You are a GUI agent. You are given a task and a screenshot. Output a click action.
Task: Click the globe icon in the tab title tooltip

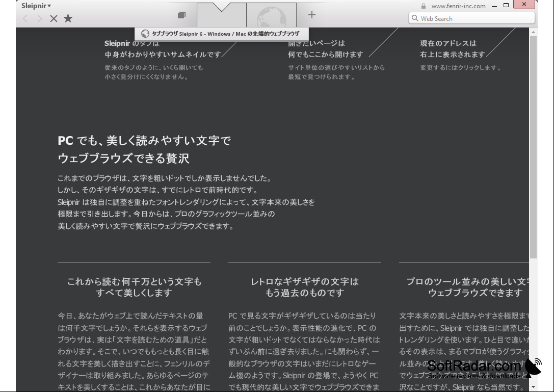[145, 34]
